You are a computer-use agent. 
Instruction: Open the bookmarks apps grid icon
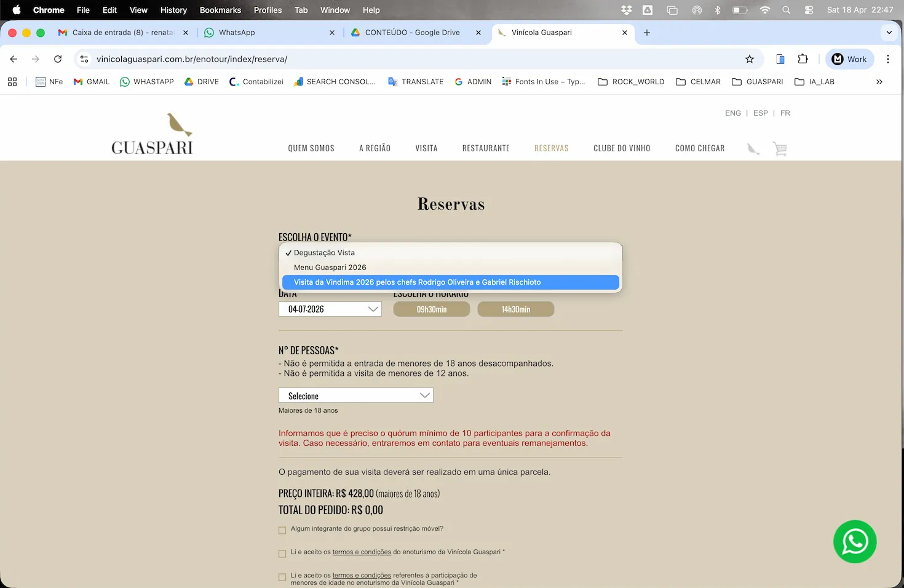(x=12, y=82)
